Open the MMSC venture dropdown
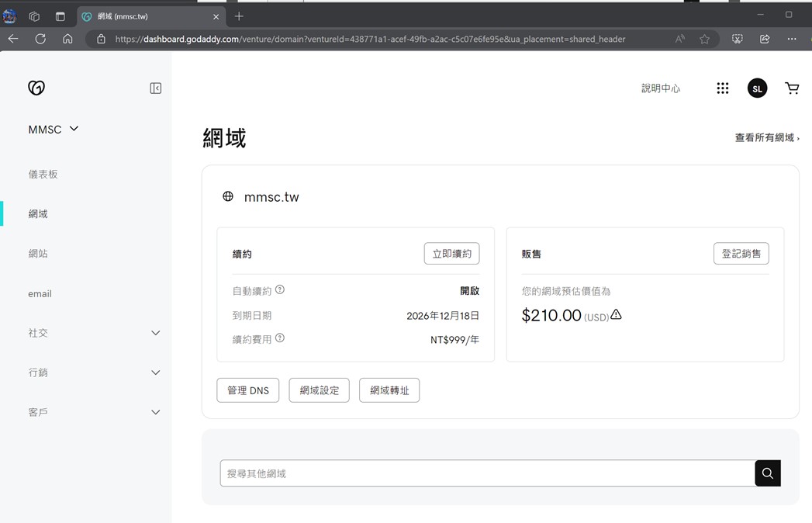Image resolution: width=812 pixels, height=523 pixels. pyautogui.click(x=54, y=129)
